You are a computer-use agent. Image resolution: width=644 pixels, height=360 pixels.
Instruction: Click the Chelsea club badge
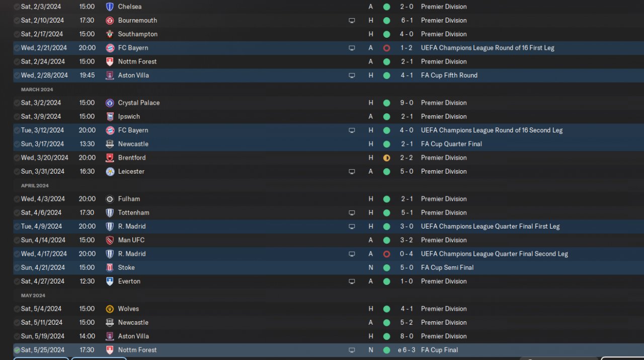tap(110, 7)
